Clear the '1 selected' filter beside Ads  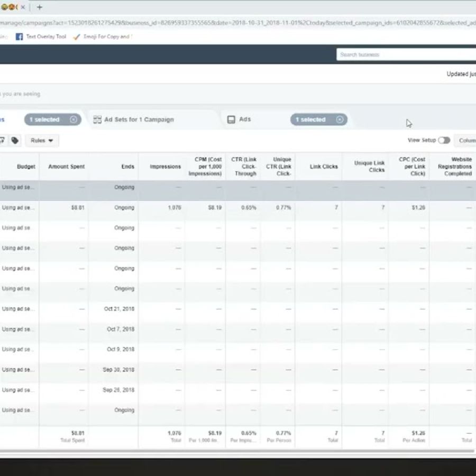pyautogui.click(x=340, y=120)
